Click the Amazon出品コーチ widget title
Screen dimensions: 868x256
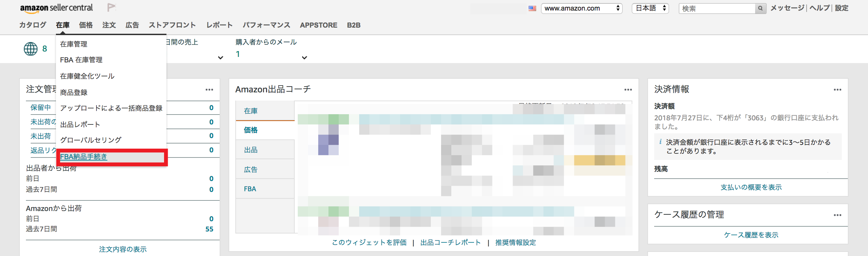point(273,89)
